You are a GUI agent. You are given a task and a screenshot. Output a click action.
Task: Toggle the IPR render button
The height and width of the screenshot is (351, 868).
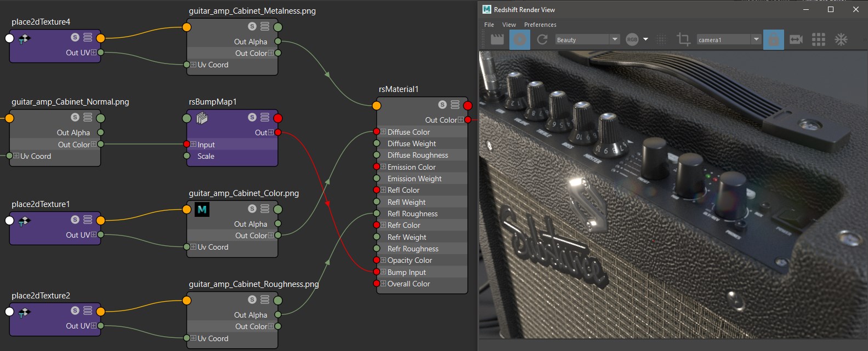520,39
